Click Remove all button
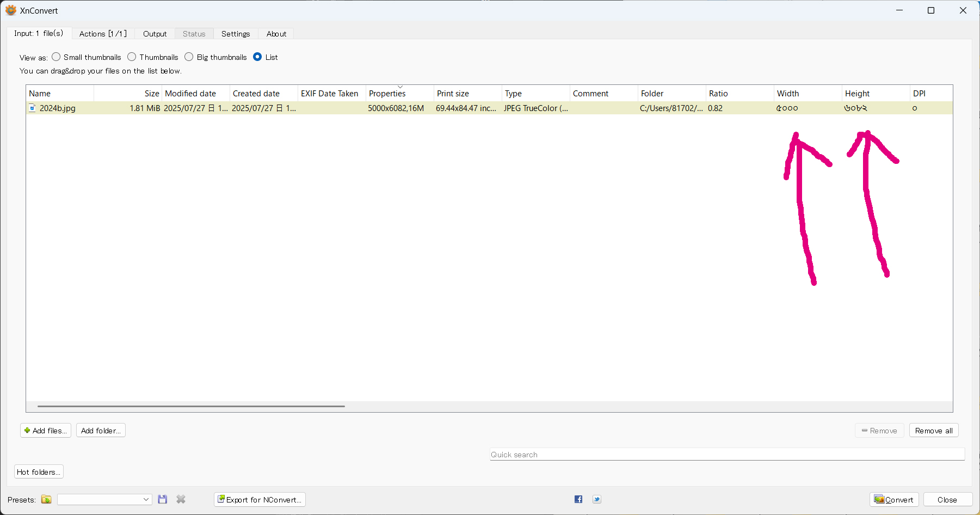 click(934, 430)
